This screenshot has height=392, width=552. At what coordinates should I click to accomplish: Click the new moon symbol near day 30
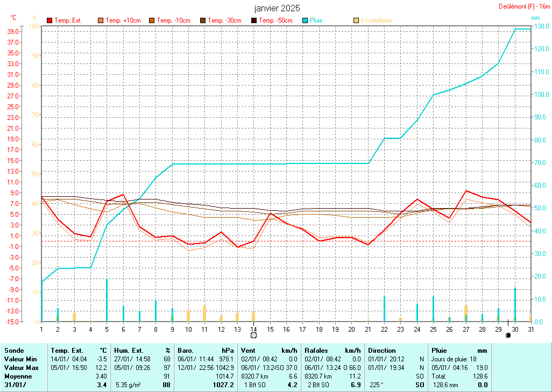[x=508, y=335]
